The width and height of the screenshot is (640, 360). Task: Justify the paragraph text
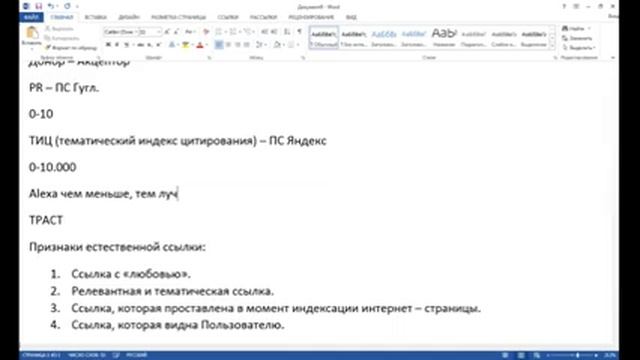point(247,44)
